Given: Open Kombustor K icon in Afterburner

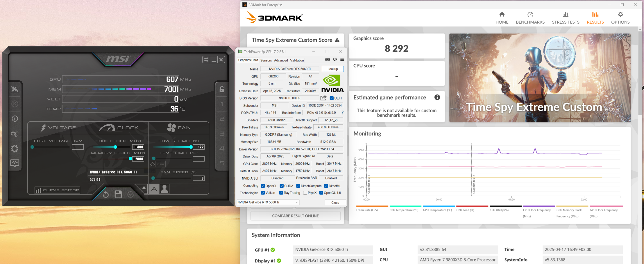Looking at the screenshot, I should click(x=15, y=104).
